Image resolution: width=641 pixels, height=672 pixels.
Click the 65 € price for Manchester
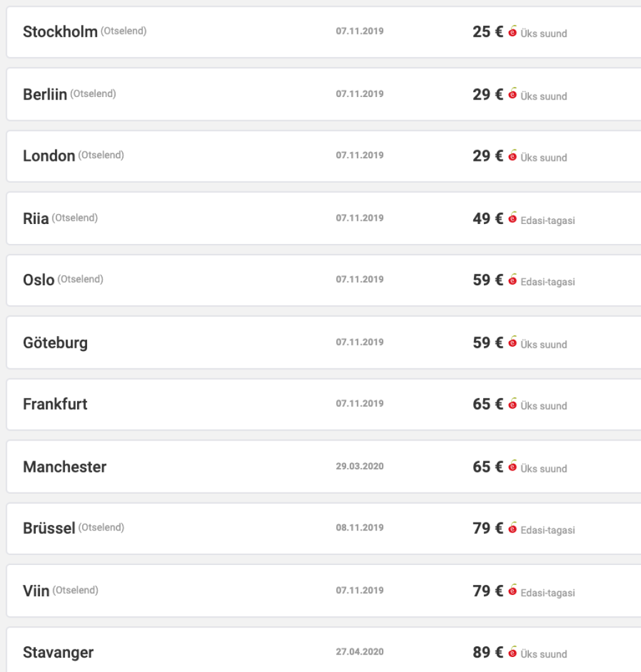[488, 467]
